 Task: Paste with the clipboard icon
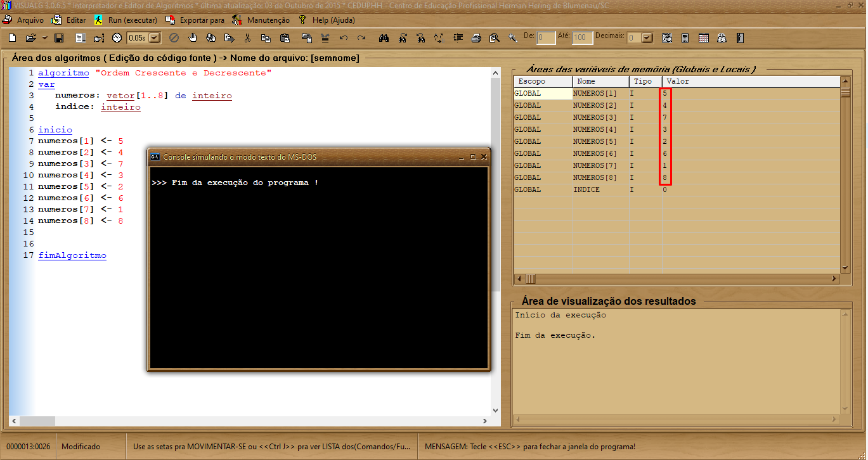[285, 38]
